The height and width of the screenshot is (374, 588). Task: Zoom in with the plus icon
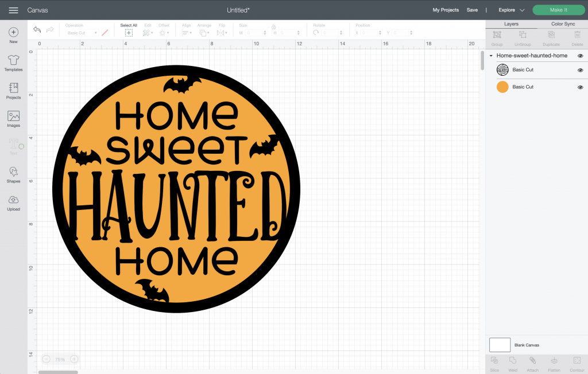pyautogui.click(x=74, y=359)
